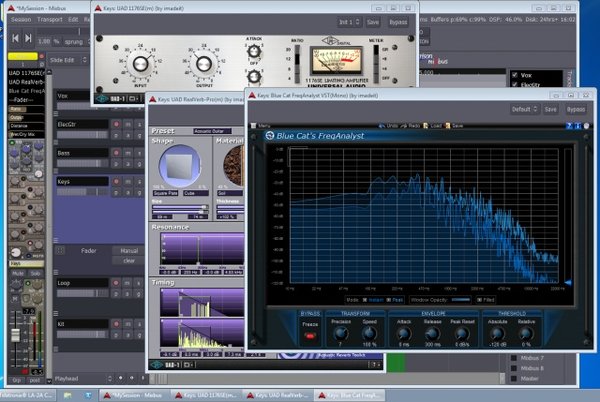Click Redo icon in FreqAnalyst toolbar
Screen dimensions: 600x402
pos(404,126)
